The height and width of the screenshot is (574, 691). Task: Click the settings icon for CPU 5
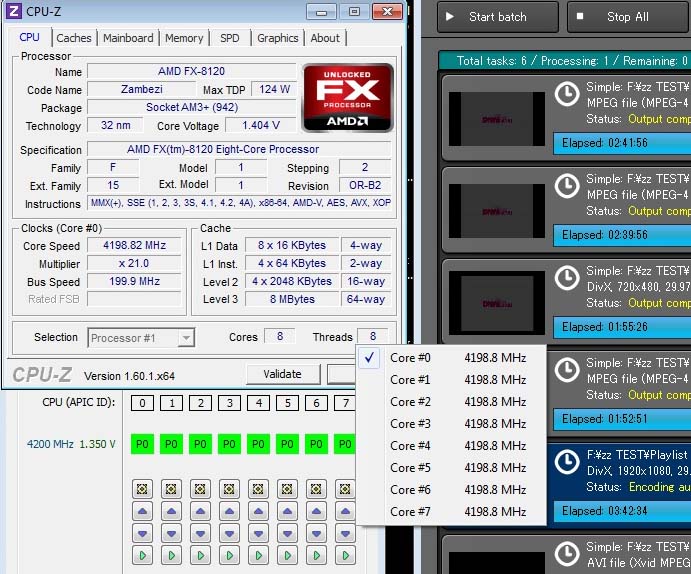(x=287, y=489)
